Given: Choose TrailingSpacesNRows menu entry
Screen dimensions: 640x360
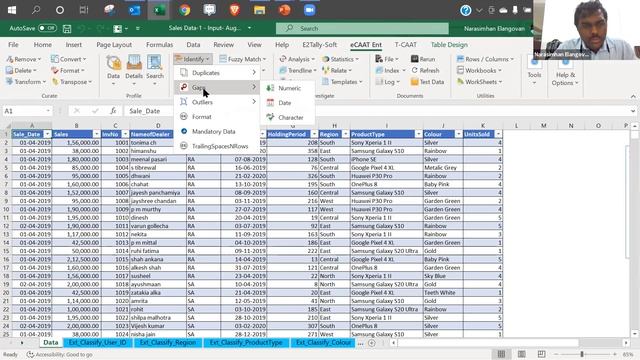Looking at the screenshot, I should (x=218, y=146).
